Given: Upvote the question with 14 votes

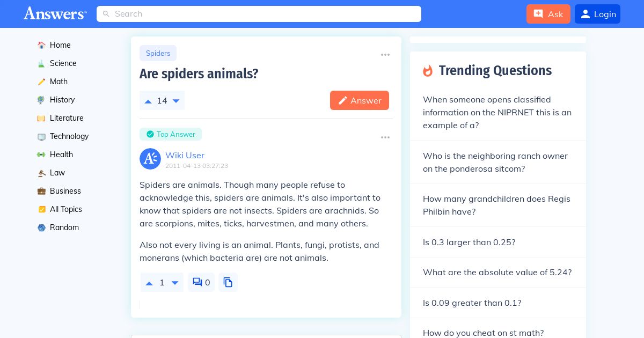Looking at the screenshot, I should pos(148,101).
